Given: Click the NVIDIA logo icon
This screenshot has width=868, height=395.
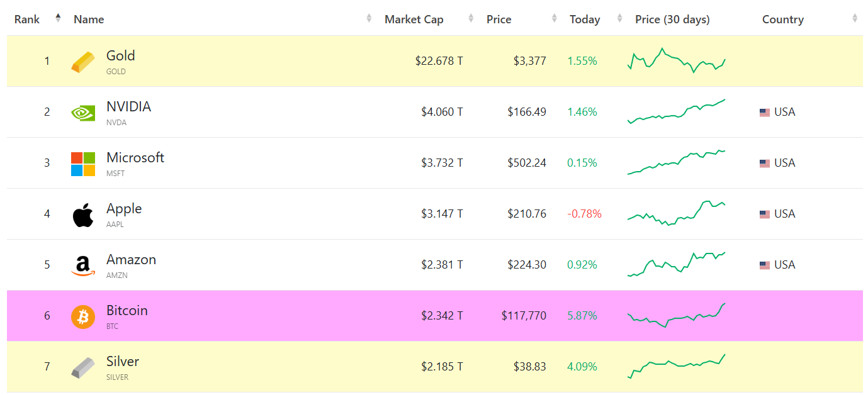Looking at the screenshot, I should click(83, 113).
